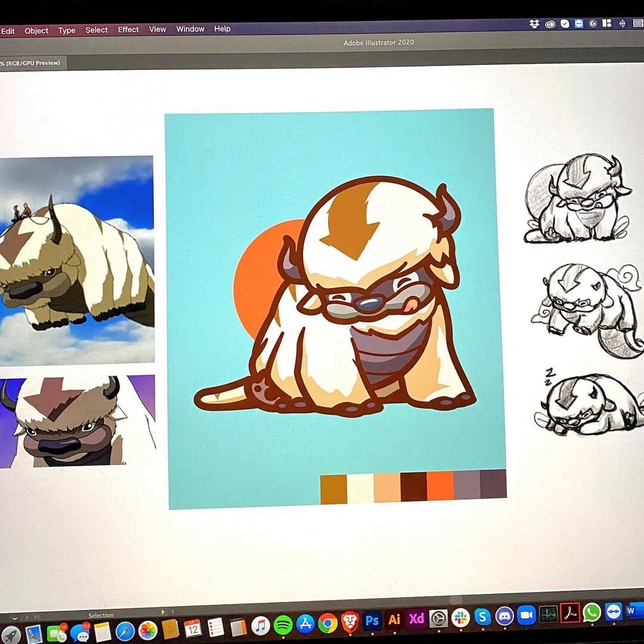This screenshot has height=644, width=644.
Task: Open Messages with the 112 badge
Action: click(80, 632)
